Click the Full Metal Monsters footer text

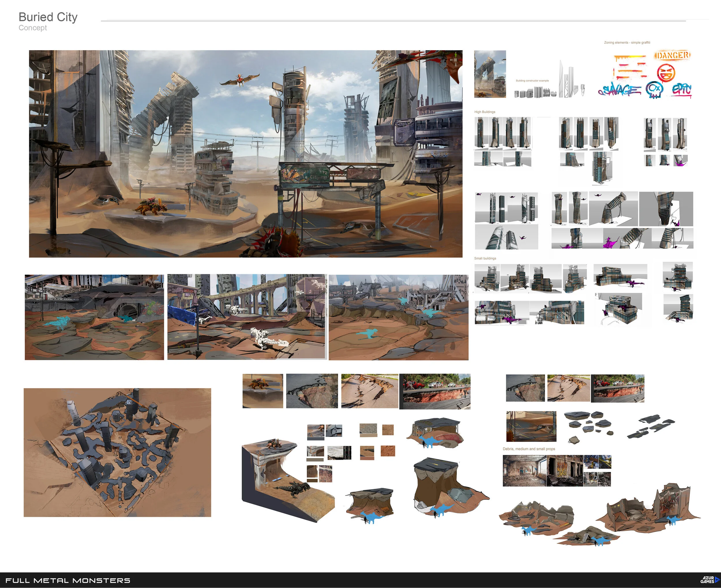(x=68, y=580)
